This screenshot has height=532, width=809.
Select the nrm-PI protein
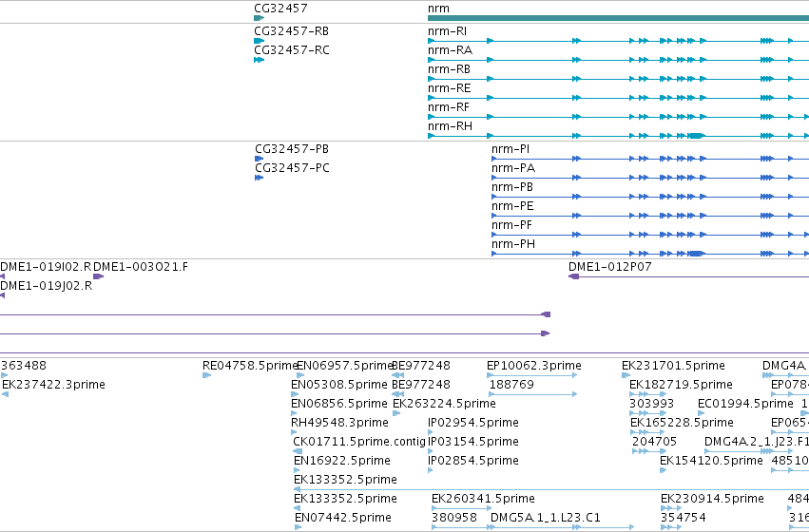tap(510, 149)
